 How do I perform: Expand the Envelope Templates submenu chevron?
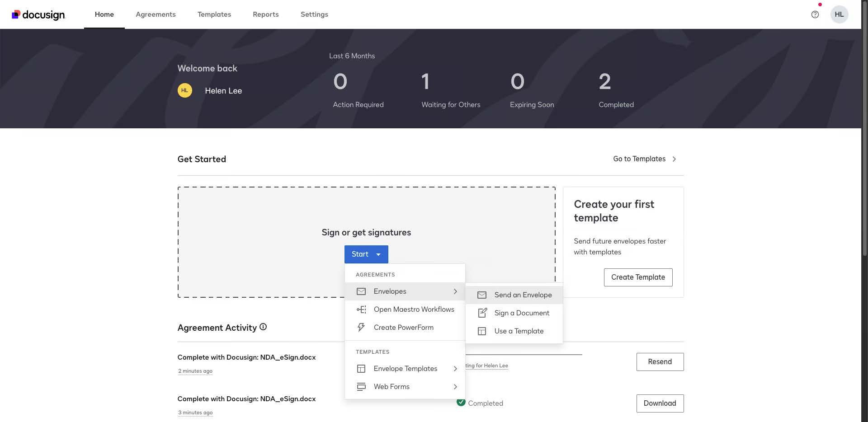[455, 369]
